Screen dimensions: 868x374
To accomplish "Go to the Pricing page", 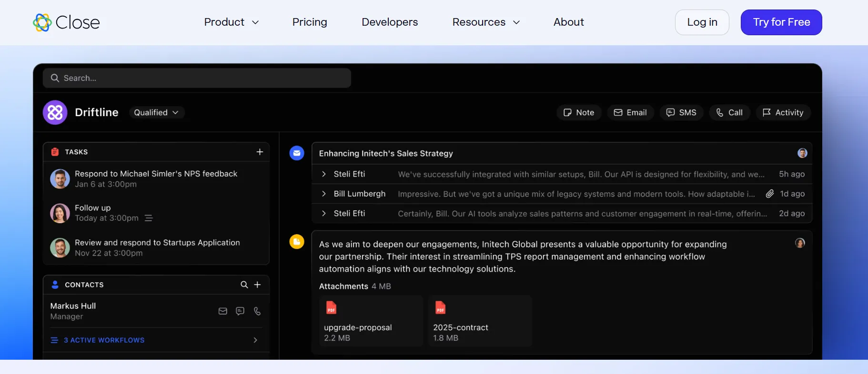I will (x=310, y=22).
